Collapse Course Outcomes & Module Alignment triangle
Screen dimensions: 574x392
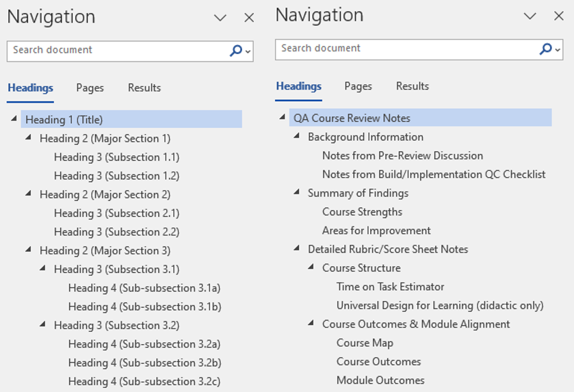click(311, 322)
